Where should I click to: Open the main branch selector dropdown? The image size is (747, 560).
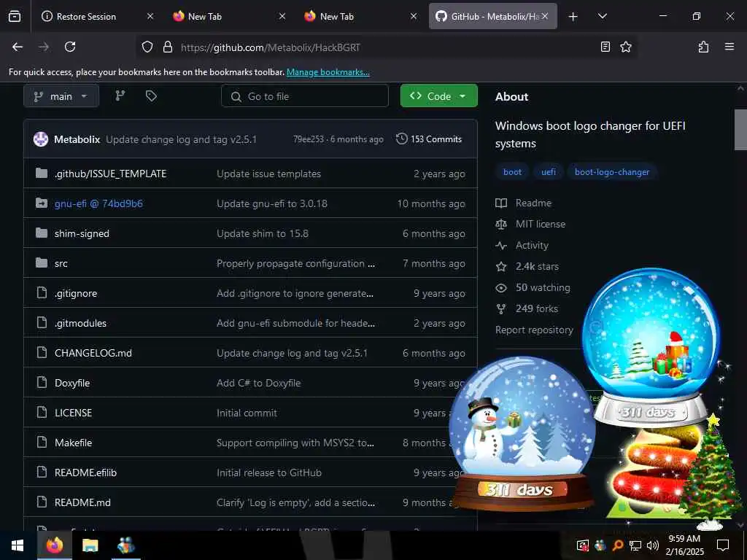point(61,96)
